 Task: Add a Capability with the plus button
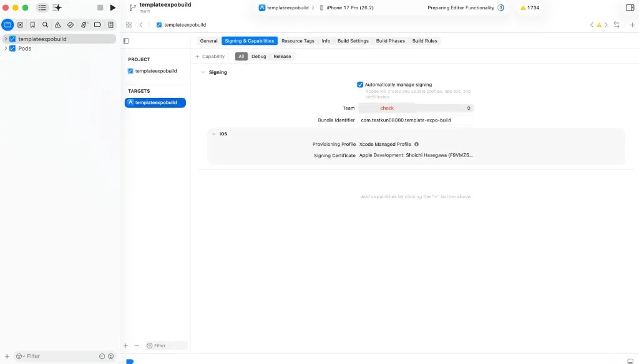click(210, 57)
